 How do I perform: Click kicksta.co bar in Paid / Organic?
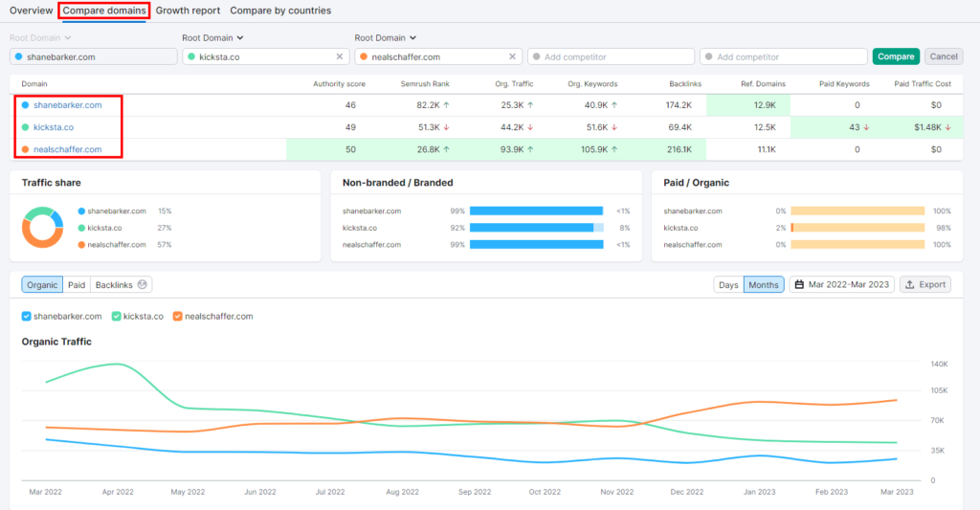[x=857, y=228]
